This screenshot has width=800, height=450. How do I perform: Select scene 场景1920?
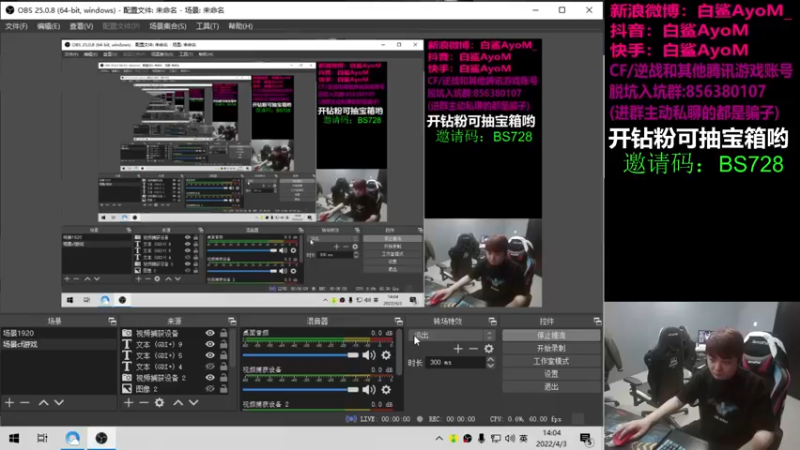coord(59,333)
